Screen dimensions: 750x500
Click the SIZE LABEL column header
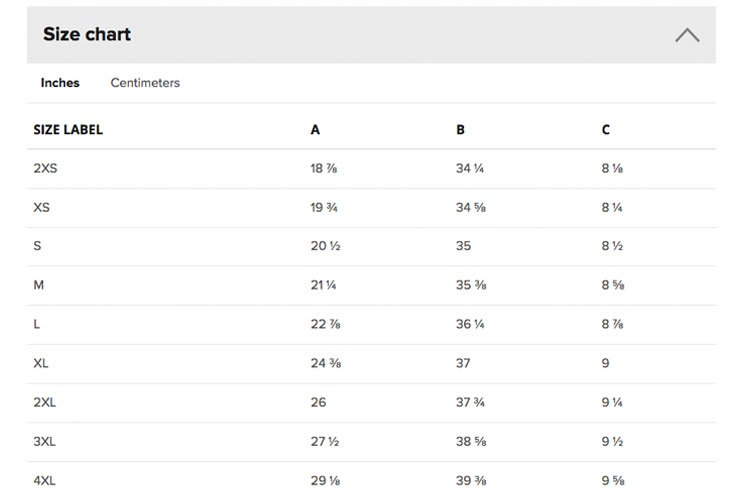pyautogui.click(x=68, y=130)
